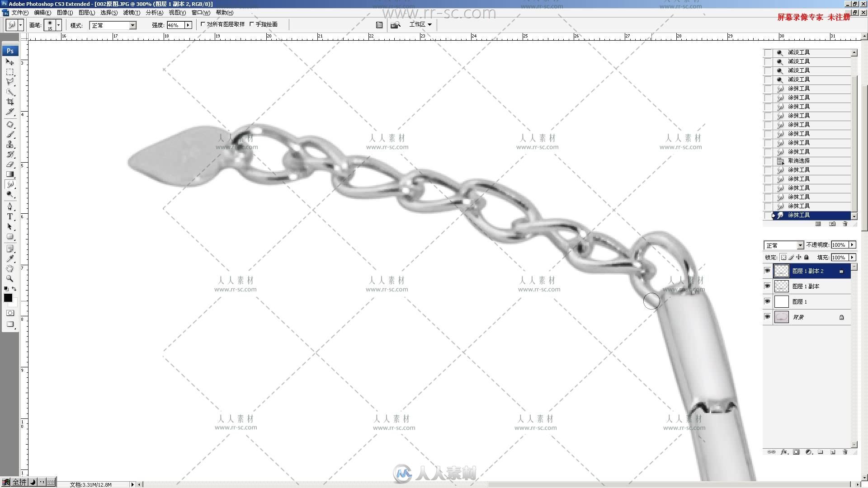
Task: Select the Hand tool
Action: [x=10, y=269]
